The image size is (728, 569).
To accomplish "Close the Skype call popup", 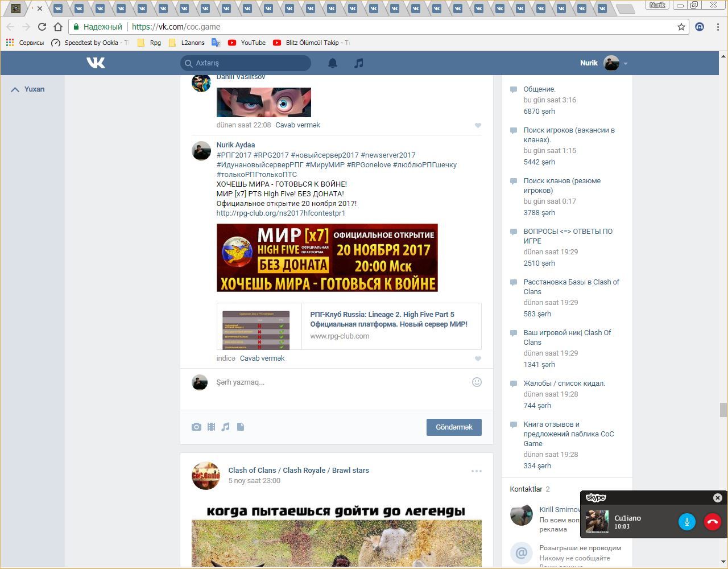I will (x=718, y=498).
